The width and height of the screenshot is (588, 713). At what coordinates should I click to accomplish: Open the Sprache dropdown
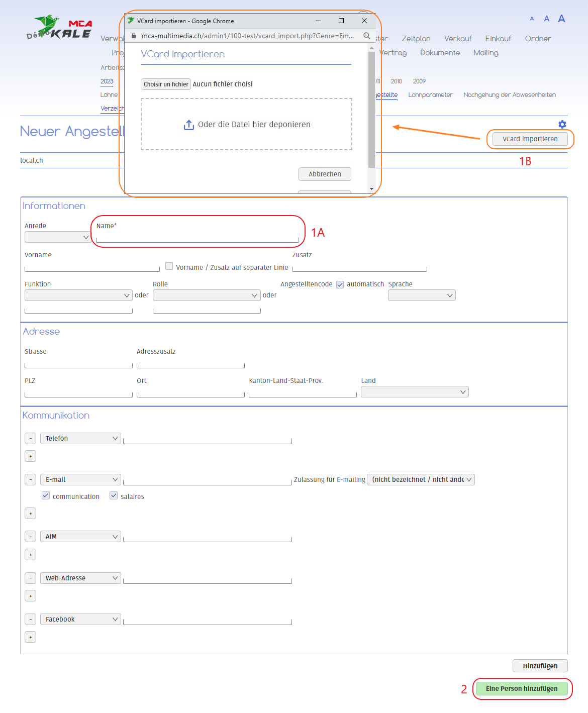[422, 295]
